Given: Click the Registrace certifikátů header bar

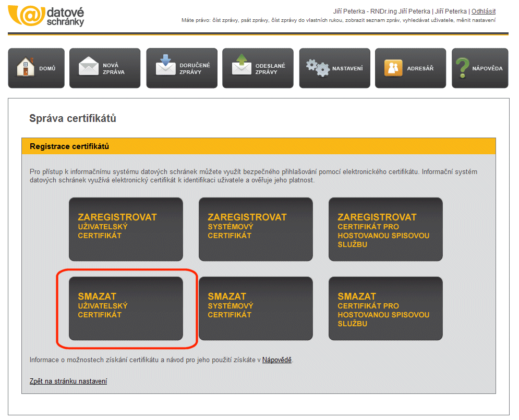Looking at the screenshot, I should pos(259,146).
